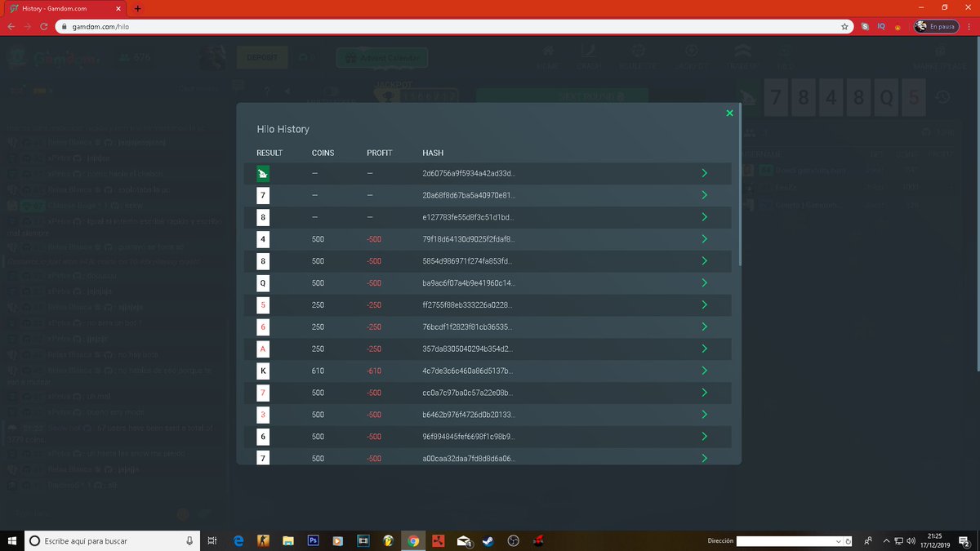This screenshot has height=551, width=980.
Task: Click the red 5 card result
Action: coord(263,305)
